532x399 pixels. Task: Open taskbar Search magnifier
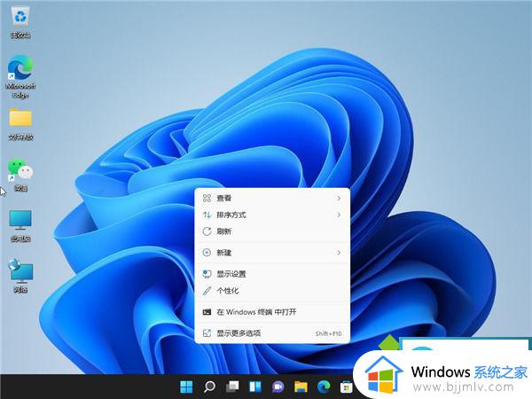click(209, 387)
